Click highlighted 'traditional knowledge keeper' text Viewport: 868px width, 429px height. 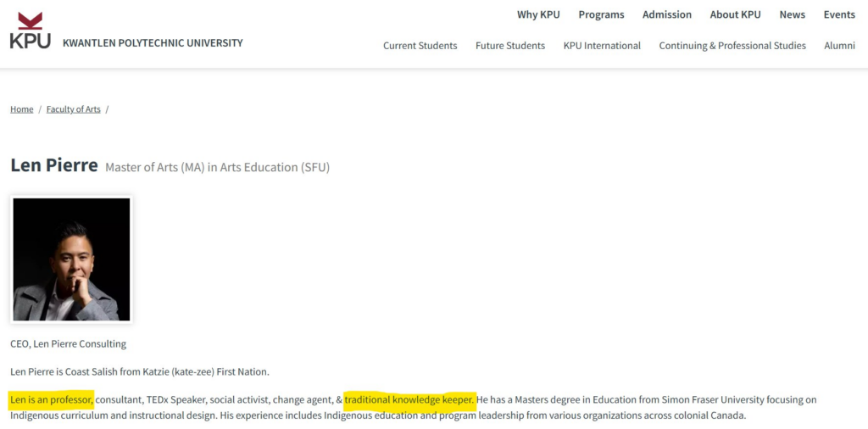[x=409, y=399]
